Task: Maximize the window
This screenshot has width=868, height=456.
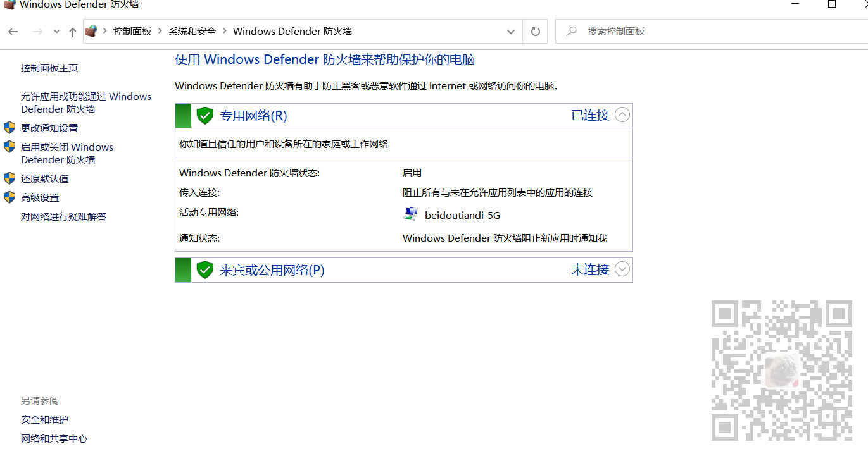Action: pos(832,4)
